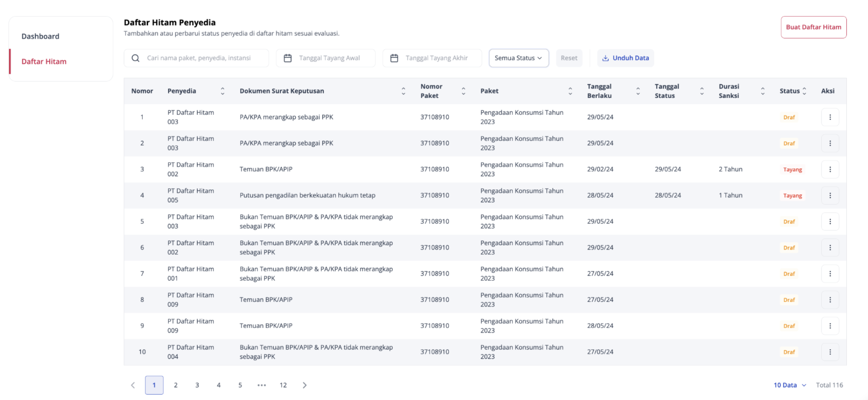The image size is (868, 400).
Task: Click the search magnifier icon
Action: click(x=136, y=58)
